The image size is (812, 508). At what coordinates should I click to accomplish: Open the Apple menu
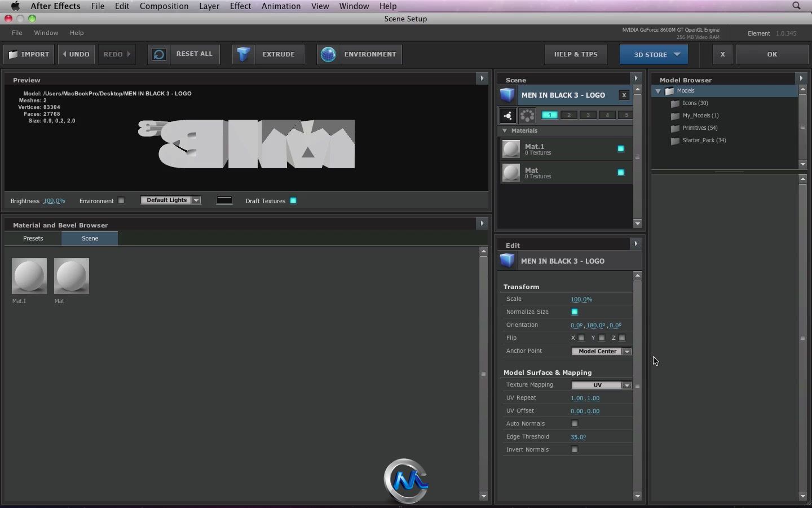pos(15,6)
